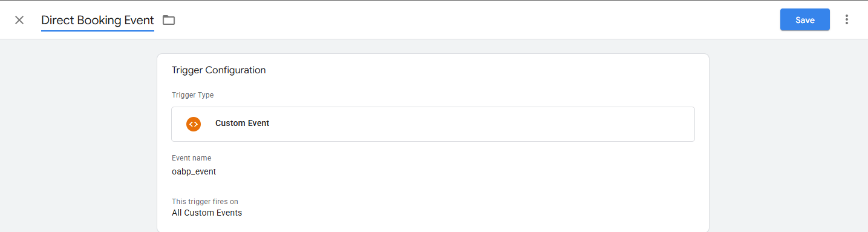Click the Trigger Configuration heading
Image resolution: width=868 pixels, height=232 pixels.
[219, 70]
